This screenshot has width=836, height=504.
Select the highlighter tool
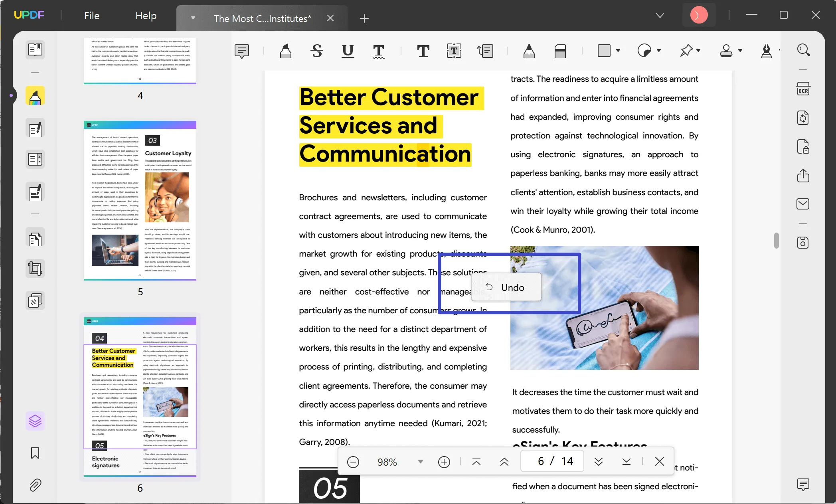(x=285, y=50)
